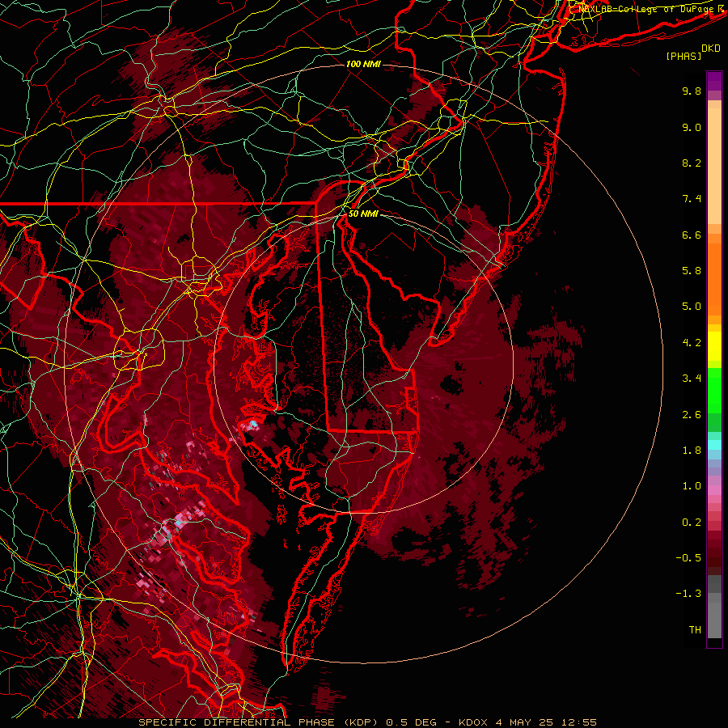Click the [PHAS] legend heading
This screenshot has height=728, width=728.
[684, 56]
